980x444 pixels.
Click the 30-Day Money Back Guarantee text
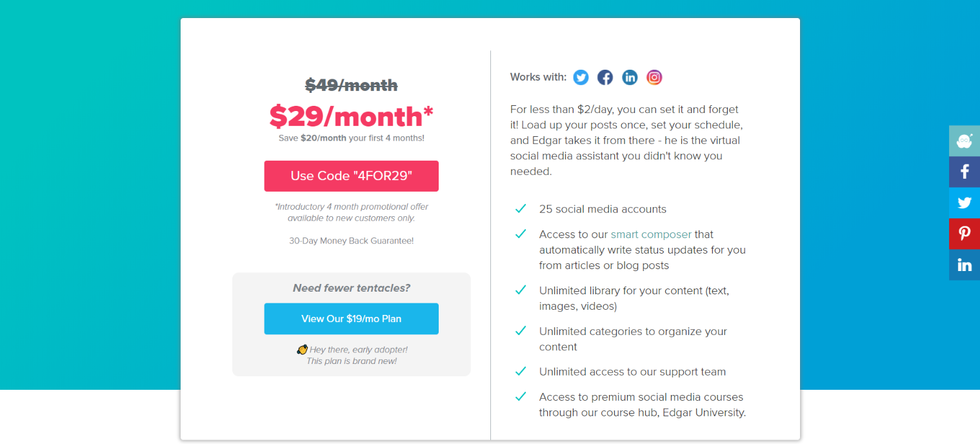[351, 241]
